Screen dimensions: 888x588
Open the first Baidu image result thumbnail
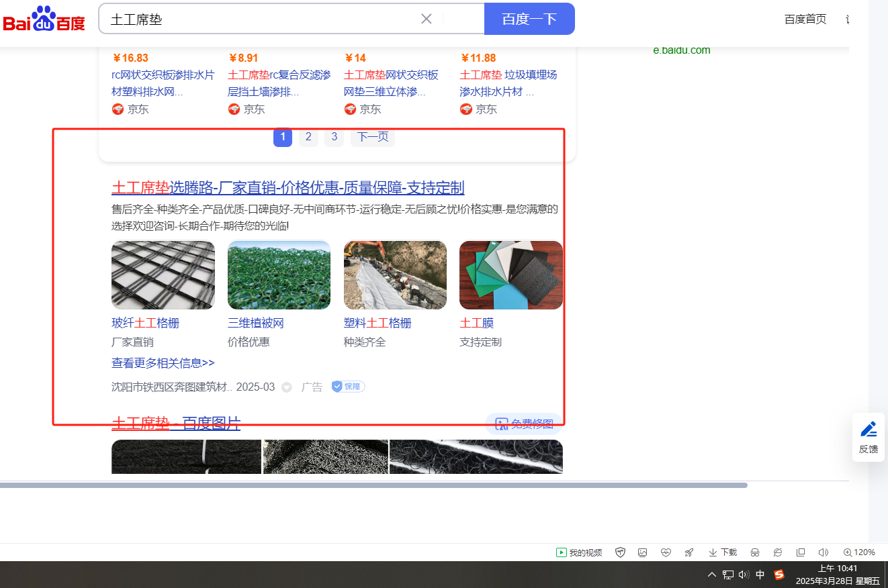pyautogui.click(x=186, y=456)
